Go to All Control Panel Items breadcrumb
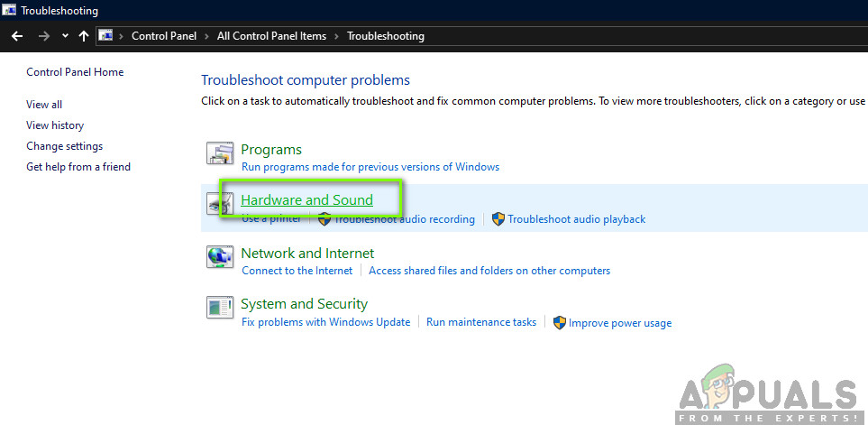The image size is (868, 425). point(270,36)
